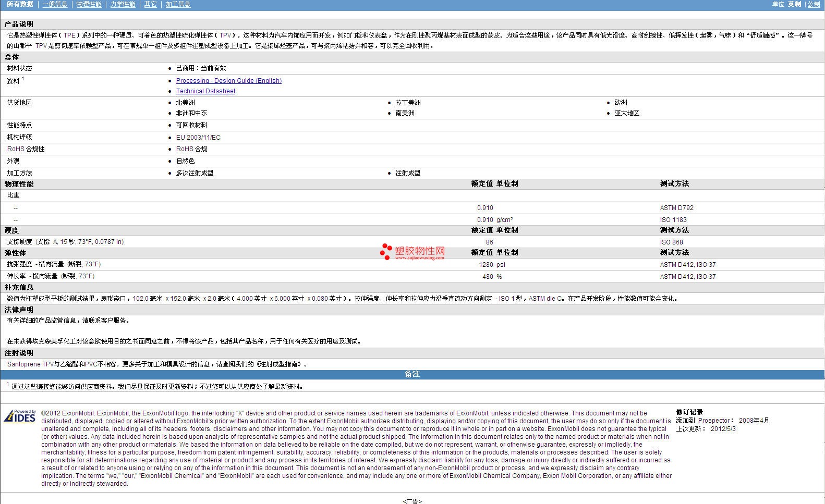
Task: Click the 总体 section heading
Action: pos(11,57)
